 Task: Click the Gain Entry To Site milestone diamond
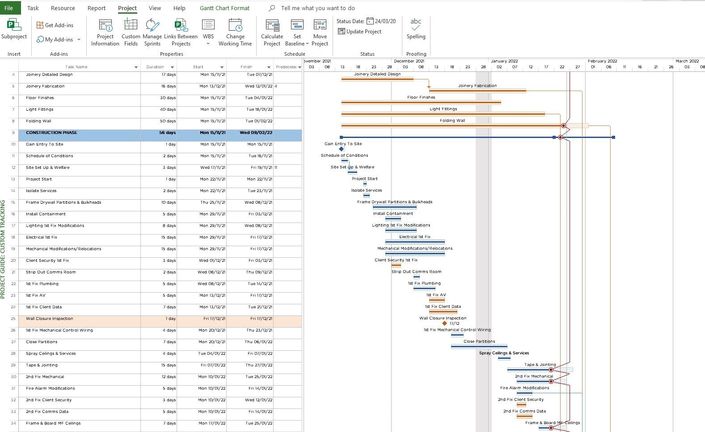[341, 149]
